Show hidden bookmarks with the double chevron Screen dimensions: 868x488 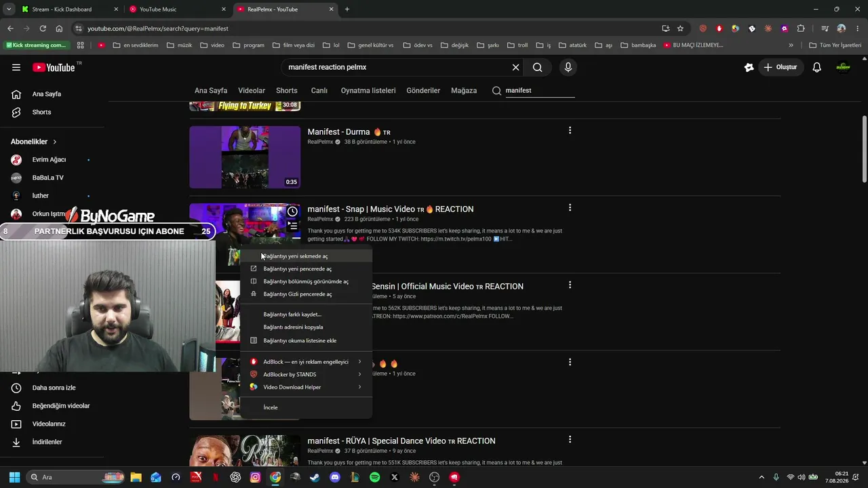pos(791,45)
